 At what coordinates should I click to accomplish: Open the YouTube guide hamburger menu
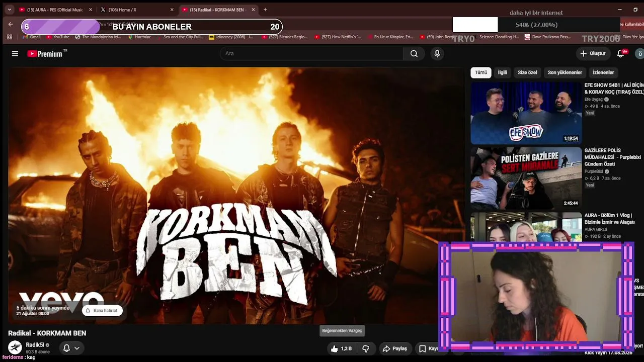(15, 54)
